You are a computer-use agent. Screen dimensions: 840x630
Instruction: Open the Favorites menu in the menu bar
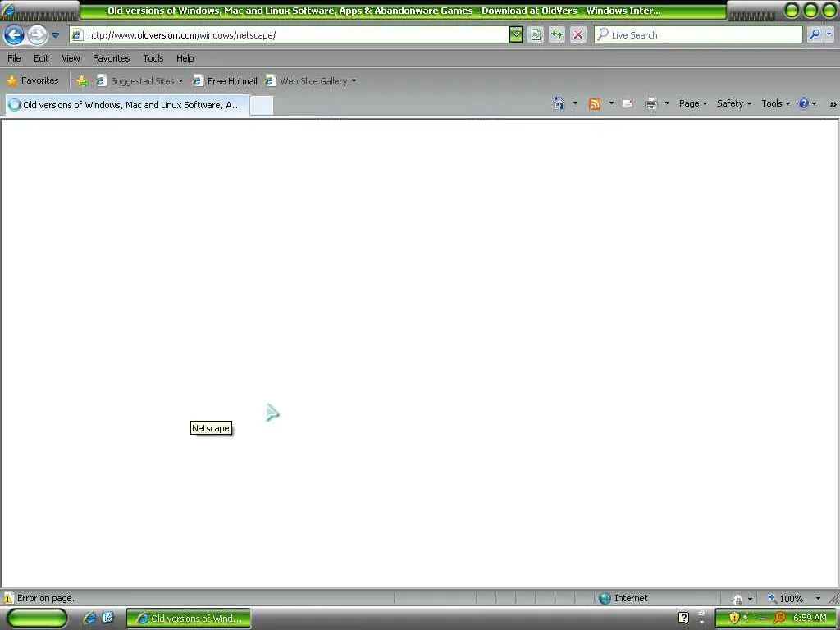[x=112, y=58]
